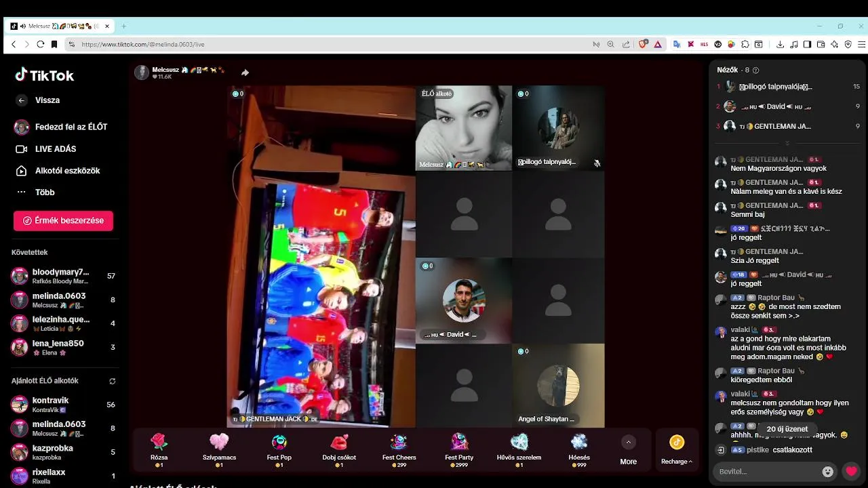The width and height of the screenshot is (868, 488).
Task: Expand the top viewers list chevron
Action: pos(787,144)
